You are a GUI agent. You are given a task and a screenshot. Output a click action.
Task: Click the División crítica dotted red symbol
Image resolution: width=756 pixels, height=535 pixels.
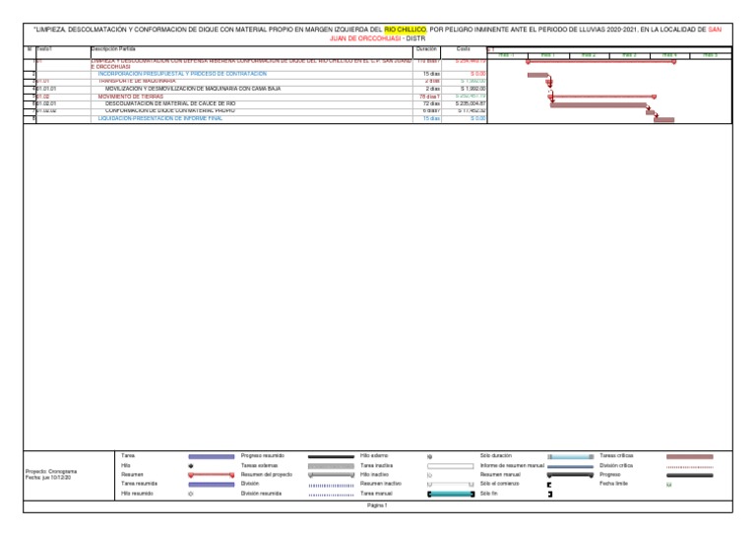[689, 467]
